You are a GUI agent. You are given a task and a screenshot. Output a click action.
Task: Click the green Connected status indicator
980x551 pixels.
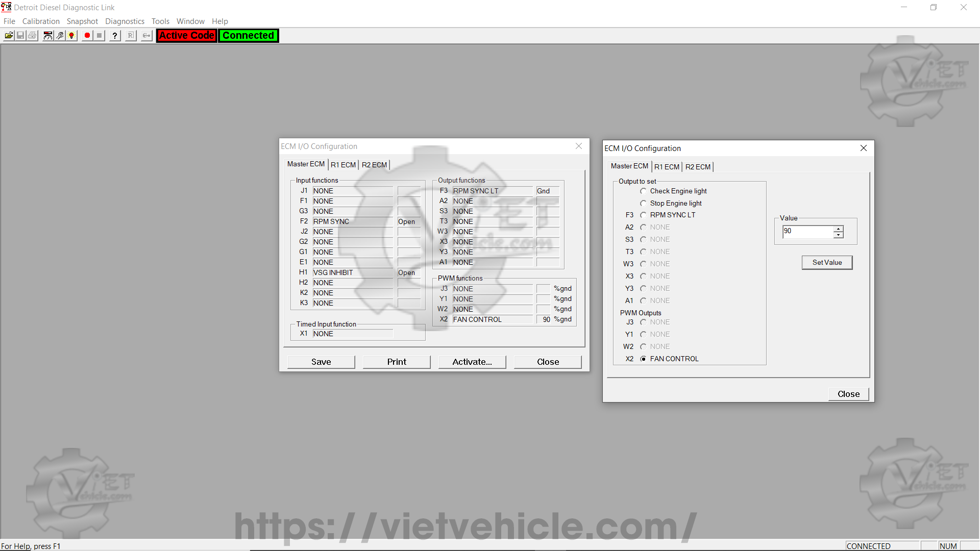click(248, 35)
